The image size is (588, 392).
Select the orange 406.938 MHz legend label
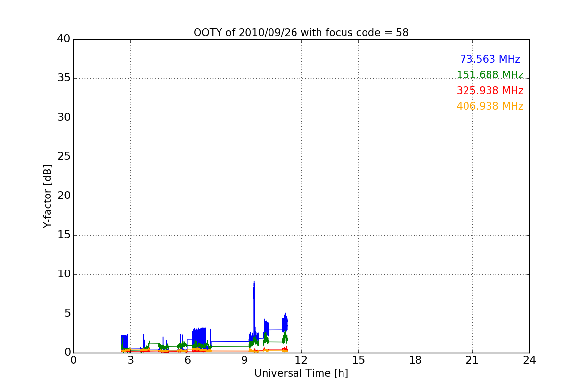pyautogui.click(x=490, y=106)
